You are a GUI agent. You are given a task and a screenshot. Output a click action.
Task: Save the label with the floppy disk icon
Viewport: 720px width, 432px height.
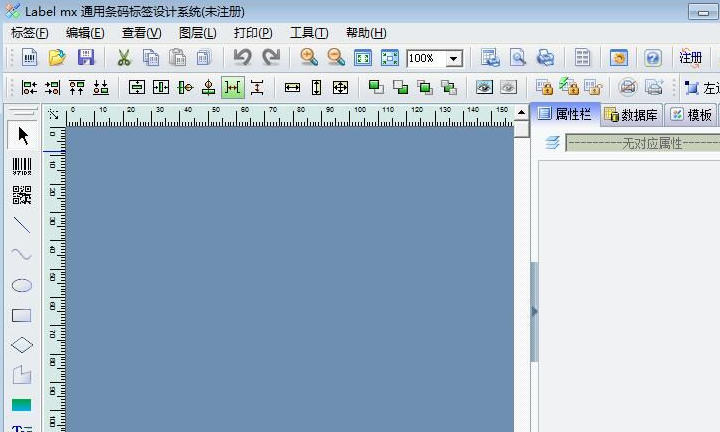86,58
